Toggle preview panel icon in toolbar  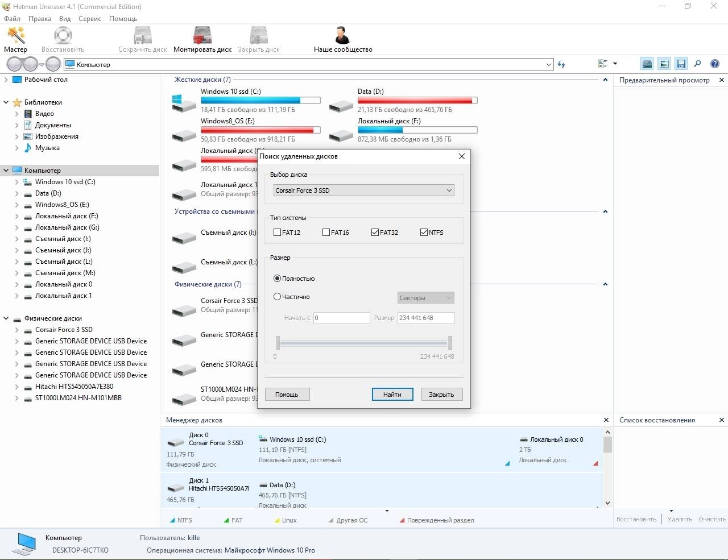(664, 64)
